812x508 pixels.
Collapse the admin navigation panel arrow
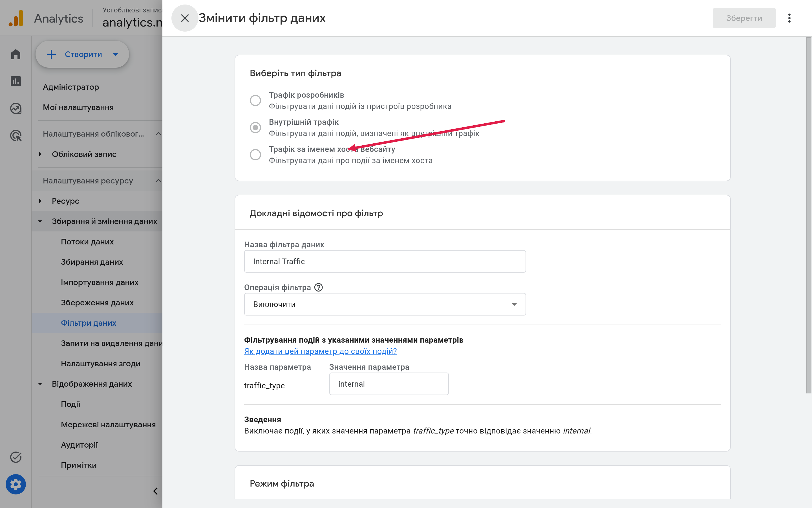155,491
